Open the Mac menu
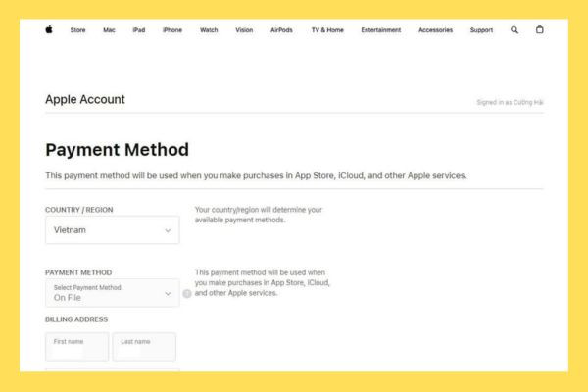 109,30
